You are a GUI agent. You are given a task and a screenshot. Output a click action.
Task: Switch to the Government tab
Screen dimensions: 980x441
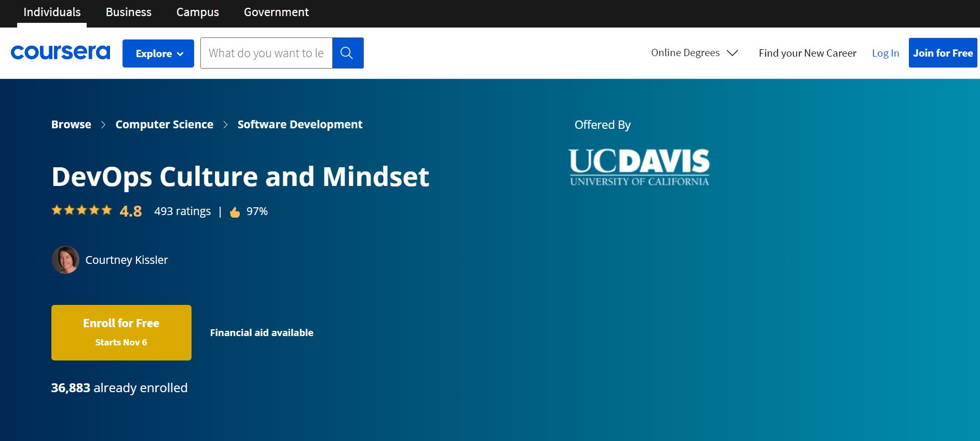coord(276,12)
